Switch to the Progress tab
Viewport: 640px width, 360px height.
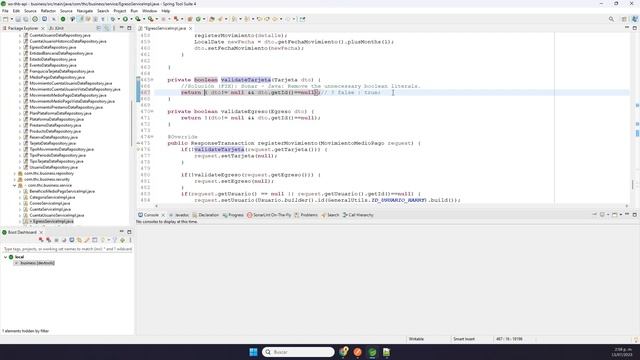tap(233, 215)
